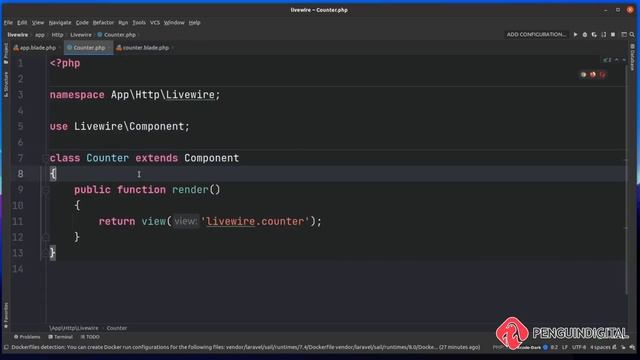Click Counter structure breadcrumb at editor bottom

(117, 328)
